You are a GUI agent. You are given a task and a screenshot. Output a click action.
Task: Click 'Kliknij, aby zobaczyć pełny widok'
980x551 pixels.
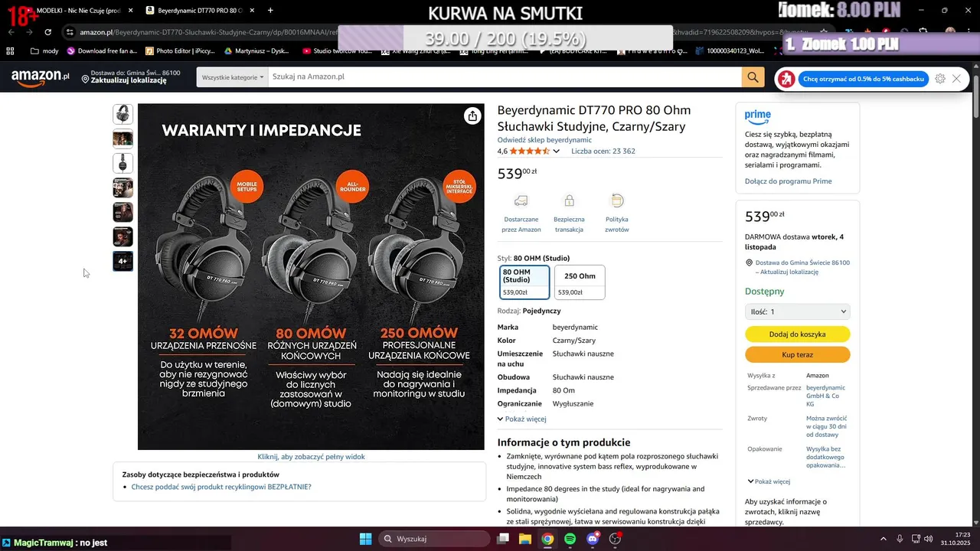(x=311, y=457)
